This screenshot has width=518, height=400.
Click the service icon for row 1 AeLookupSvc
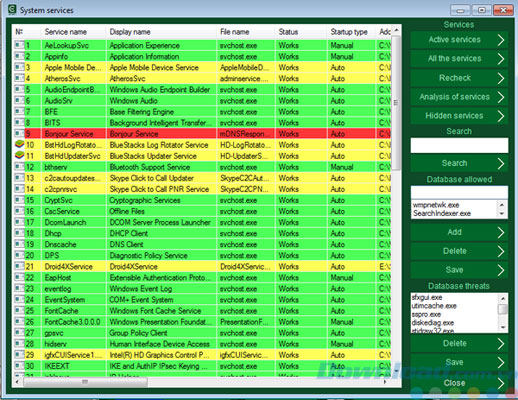19,45
